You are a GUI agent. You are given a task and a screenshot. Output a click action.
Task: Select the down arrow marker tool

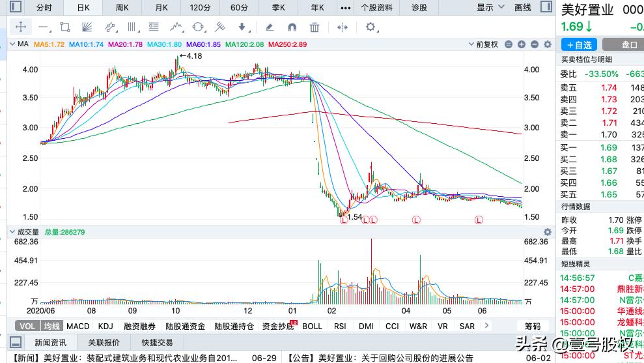coord(243,27)
